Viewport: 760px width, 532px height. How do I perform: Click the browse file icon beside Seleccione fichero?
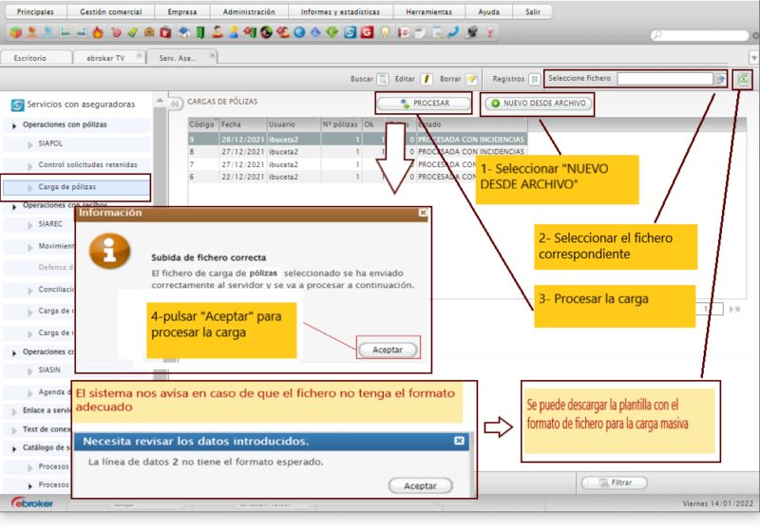click(721, 79)
